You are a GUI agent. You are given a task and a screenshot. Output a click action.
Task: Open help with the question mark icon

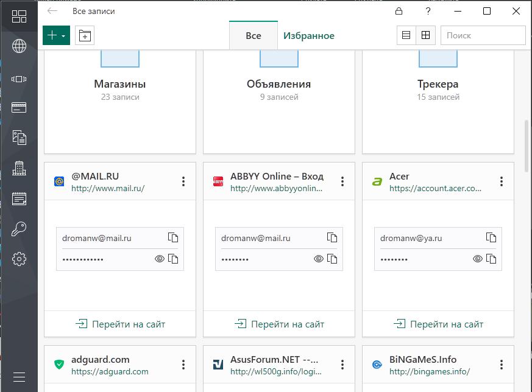point(428,11)
